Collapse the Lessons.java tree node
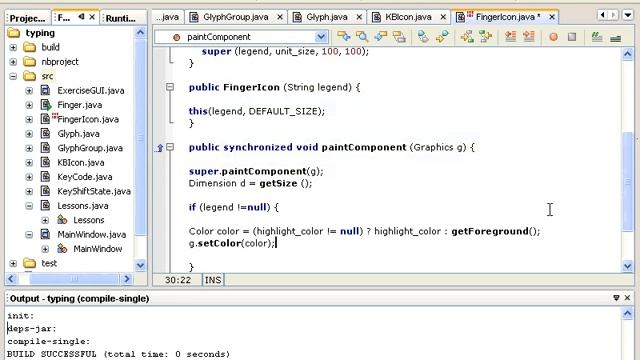Screen dimensions: 640x360 29,206
